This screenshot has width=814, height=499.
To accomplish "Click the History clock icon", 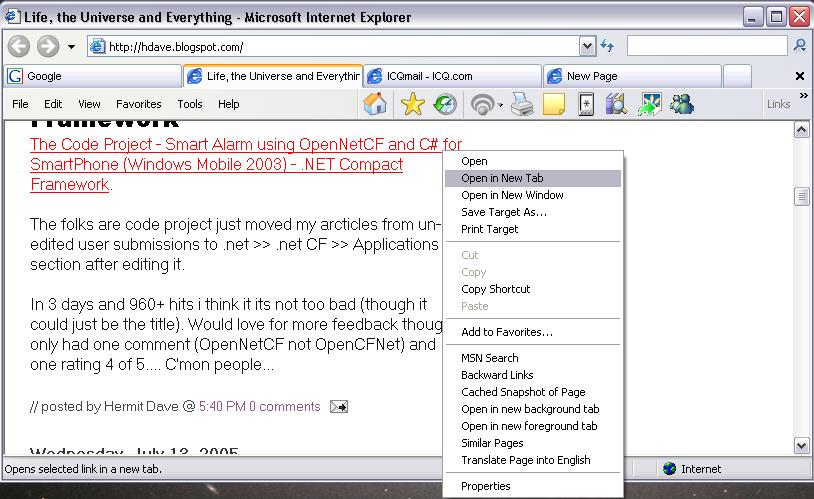I will 445,103.
